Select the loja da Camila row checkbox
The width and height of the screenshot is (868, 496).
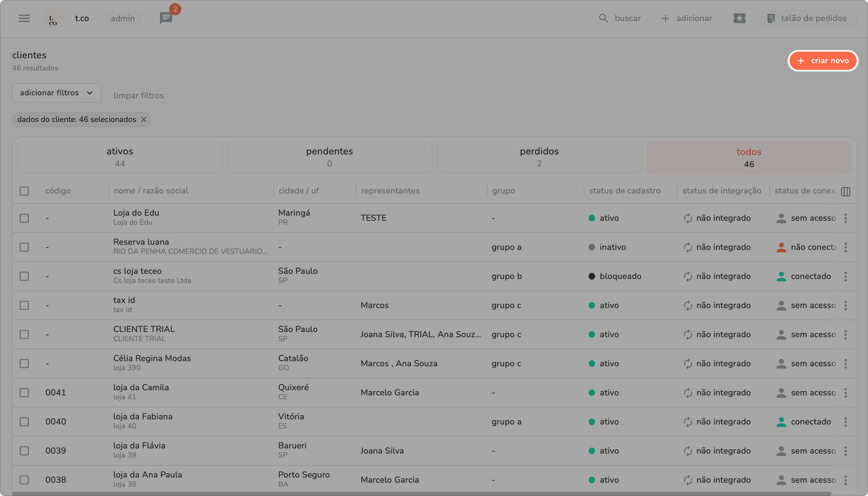click(x=24, y=393)
